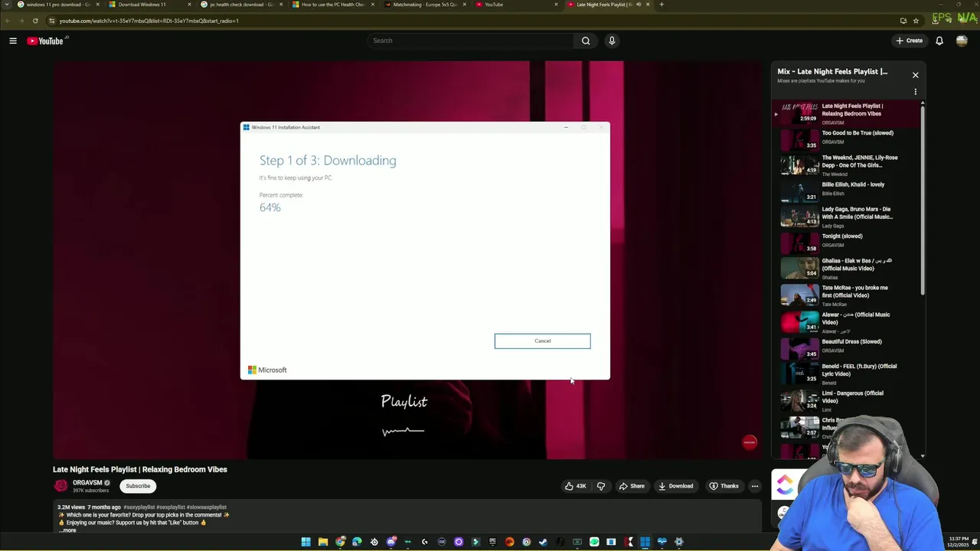The height and width of the screenshot is (551, 980).
Task: Click the Chrome address bar URL
Action: 149,21
